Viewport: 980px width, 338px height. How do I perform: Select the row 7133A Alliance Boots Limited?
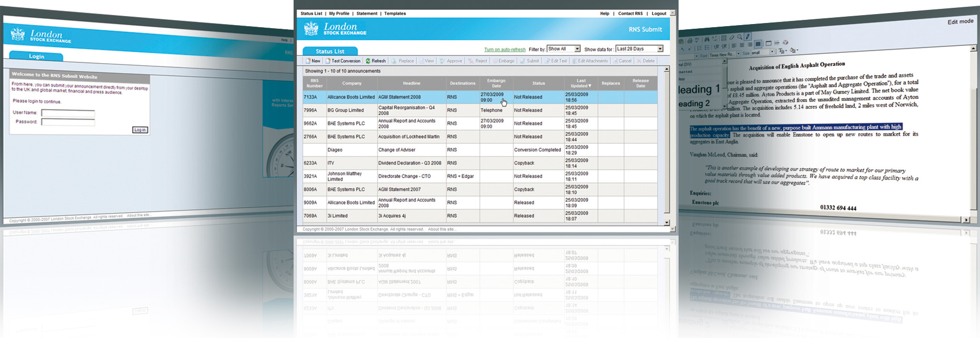480,97
